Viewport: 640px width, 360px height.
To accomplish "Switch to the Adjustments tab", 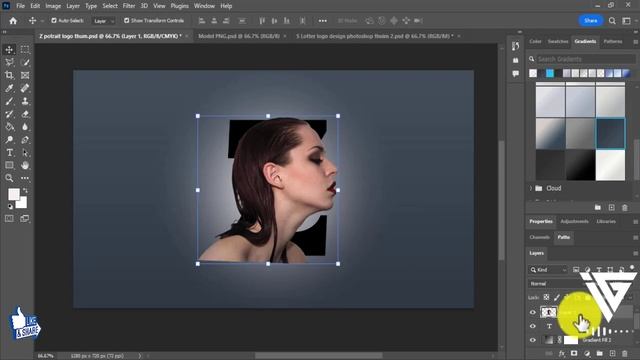I will pos(574,222).
